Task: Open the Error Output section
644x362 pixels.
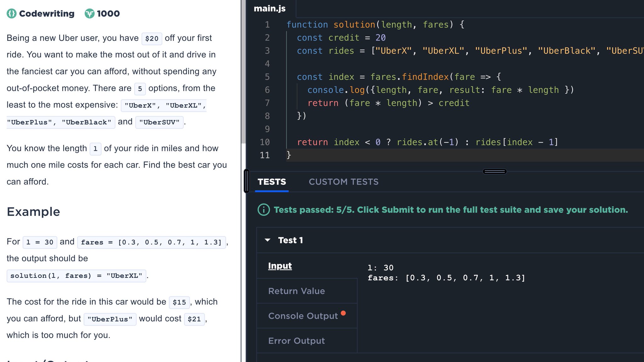Action: [x=296, y=341]
